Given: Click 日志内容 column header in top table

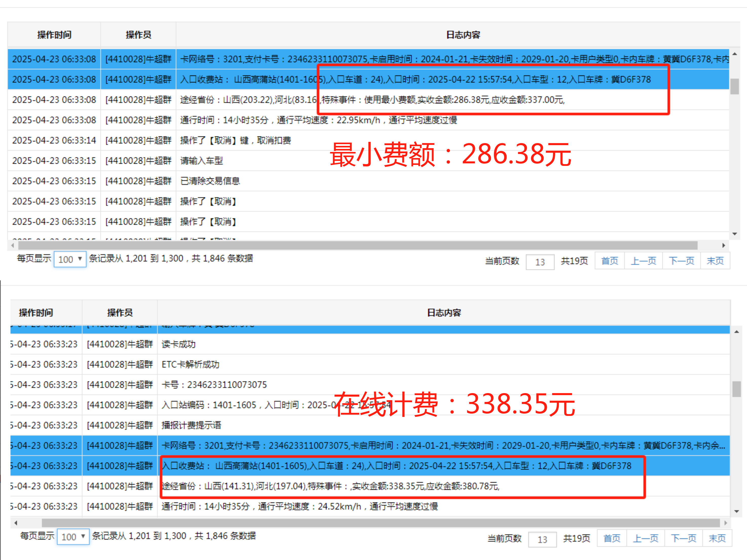Looking at the screenshot, I should (463, 35).
